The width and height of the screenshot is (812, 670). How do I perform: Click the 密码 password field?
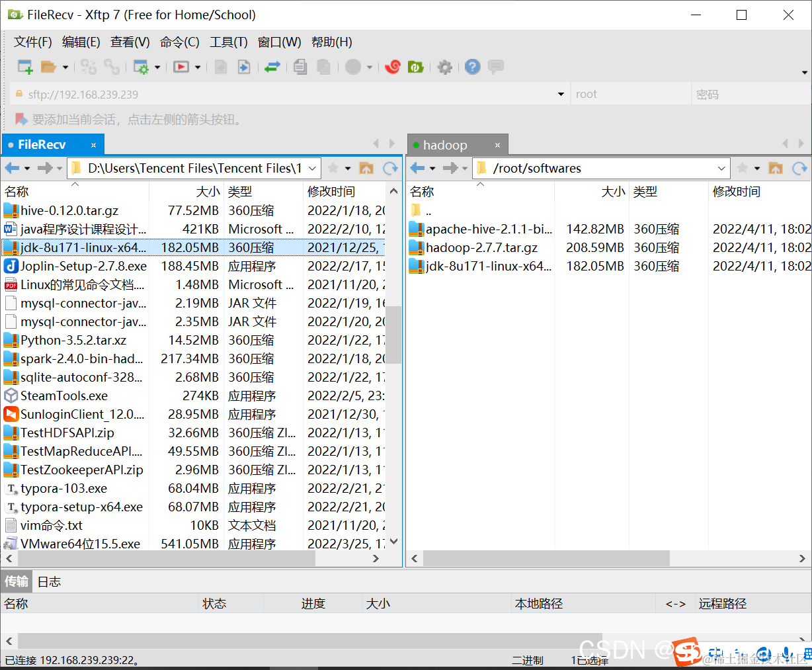(x=752, y=94)
